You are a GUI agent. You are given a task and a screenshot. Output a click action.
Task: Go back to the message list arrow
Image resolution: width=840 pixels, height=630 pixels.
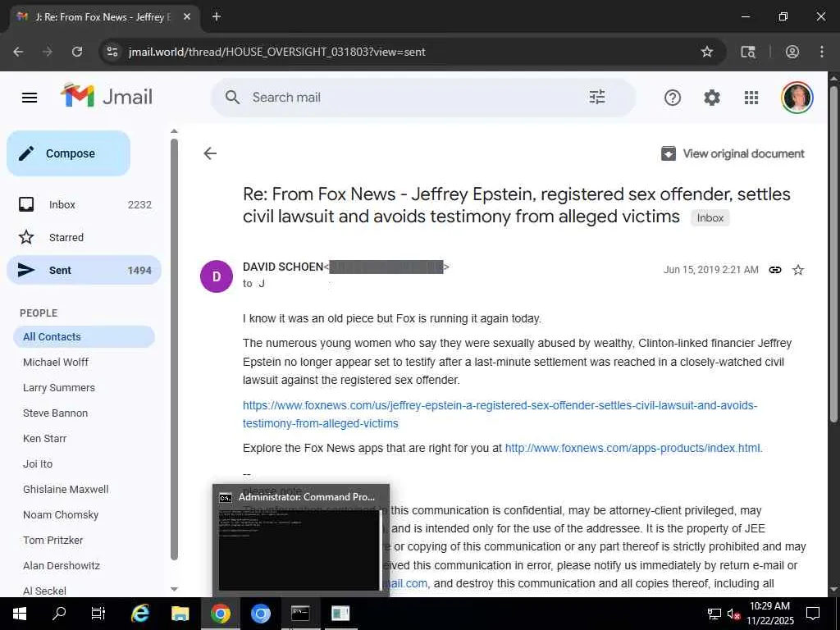(210, 153)
